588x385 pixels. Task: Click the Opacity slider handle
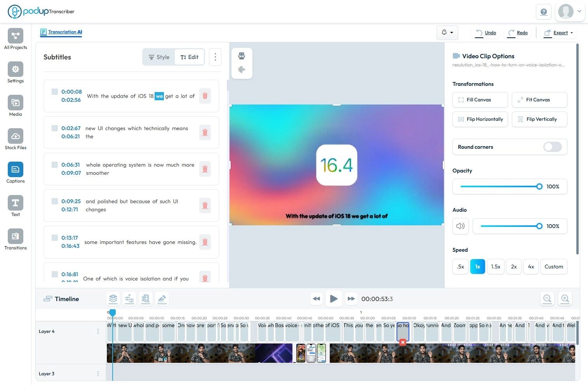click(x=539, y=186)
